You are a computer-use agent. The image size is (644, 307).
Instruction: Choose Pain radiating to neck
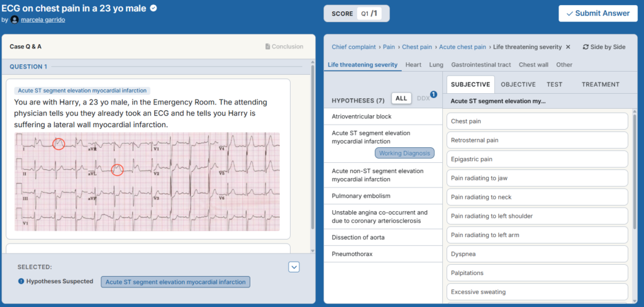537,197
